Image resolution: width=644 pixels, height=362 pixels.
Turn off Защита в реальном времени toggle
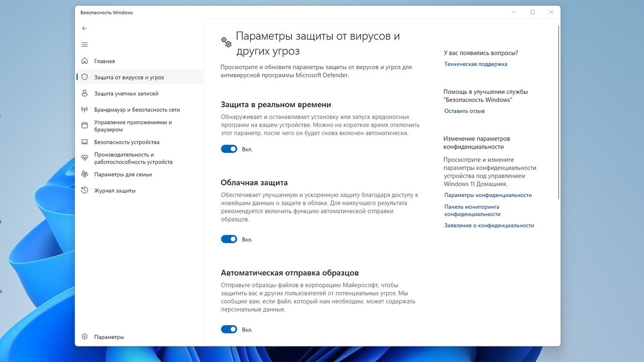[x=229, y=149]
